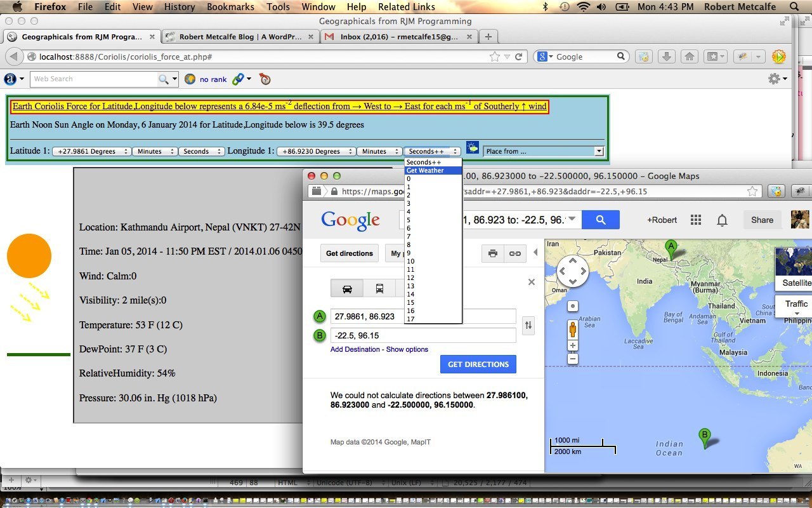
Task: Bookmark page with the star icon in localhost address bar
Action: (x=495, y=57)
